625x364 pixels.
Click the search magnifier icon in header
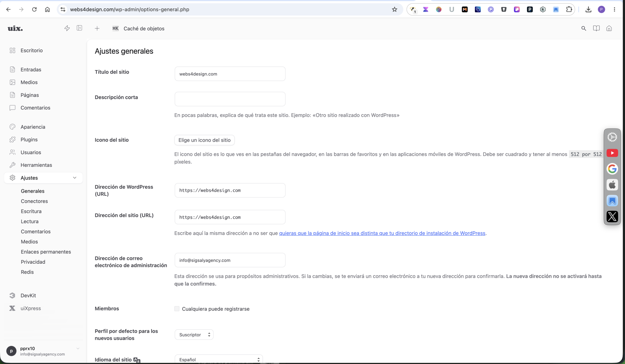583,29
